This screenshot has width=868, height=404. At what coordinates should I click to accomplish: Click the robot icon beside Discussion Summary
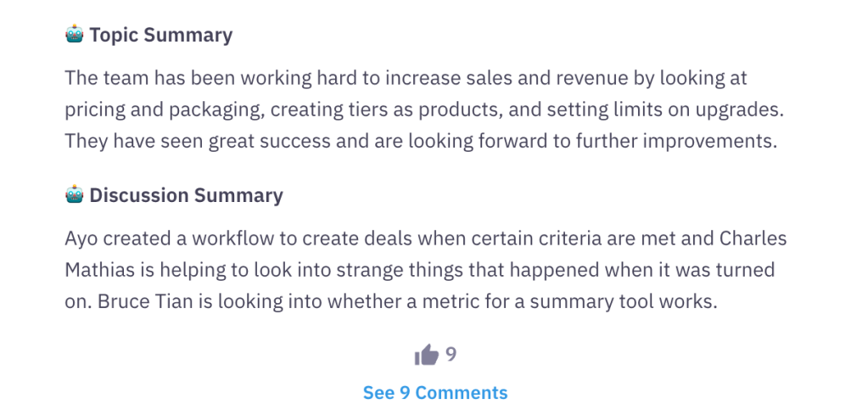[x=74, y=195]
